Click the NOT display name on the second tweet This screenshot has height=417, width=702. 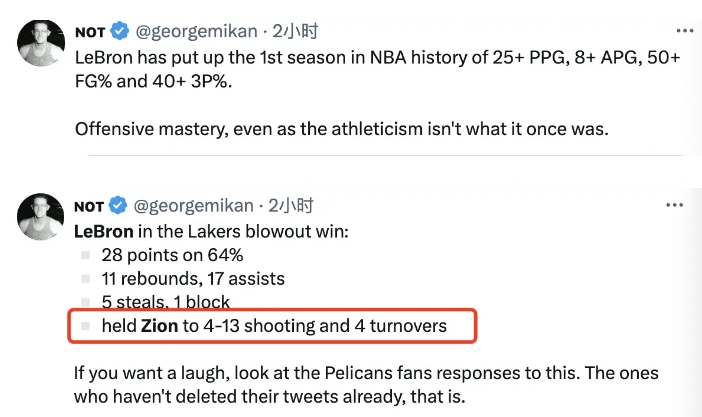click(89, 206)
